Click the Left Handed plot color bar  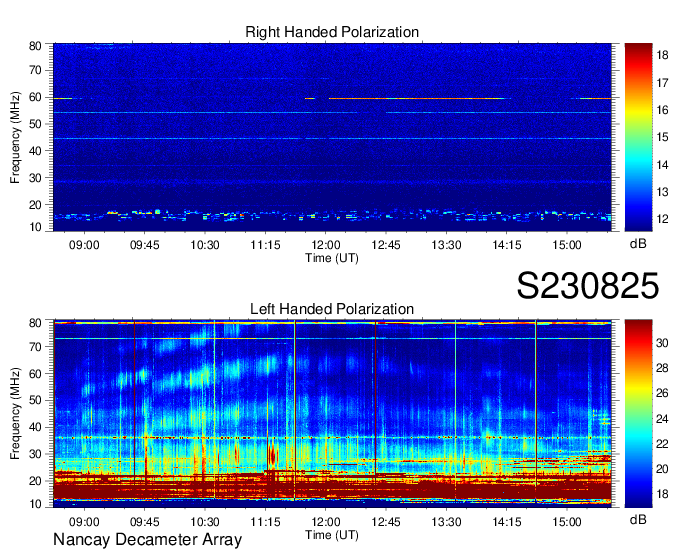click(x=638, y=414)
